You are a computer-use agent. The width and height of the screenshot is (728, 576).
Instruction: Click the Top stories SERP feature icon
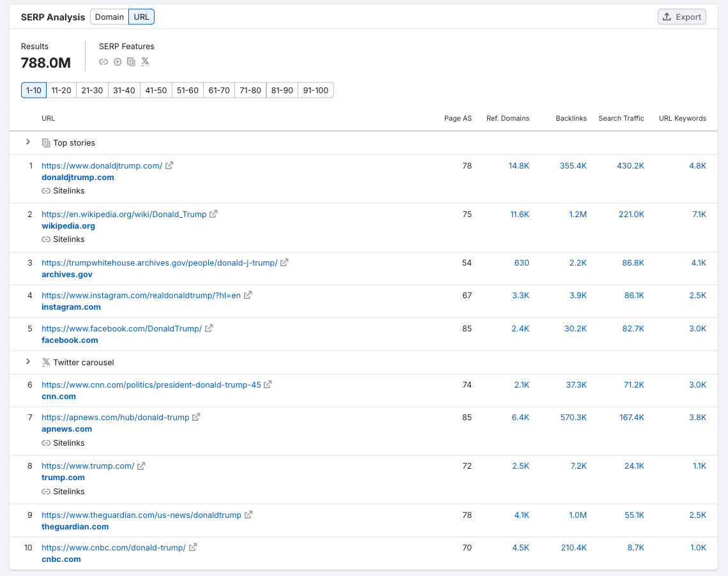coord(131,61)
